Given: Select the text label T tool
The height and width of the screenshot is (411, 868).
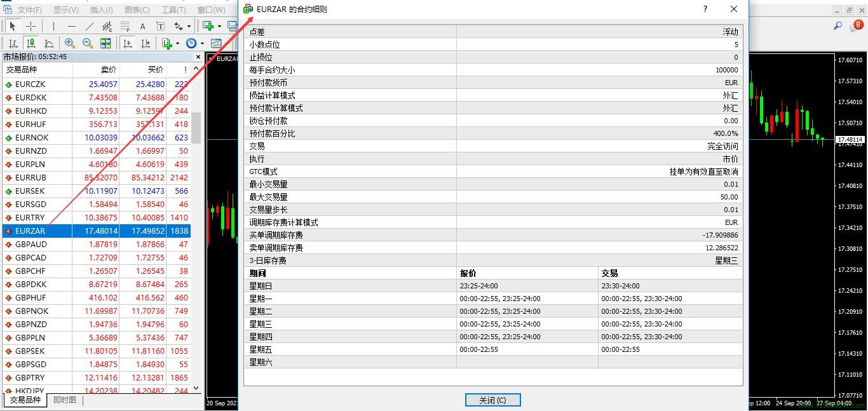Looking at the screenshot, I should click(x=160, y=26).
